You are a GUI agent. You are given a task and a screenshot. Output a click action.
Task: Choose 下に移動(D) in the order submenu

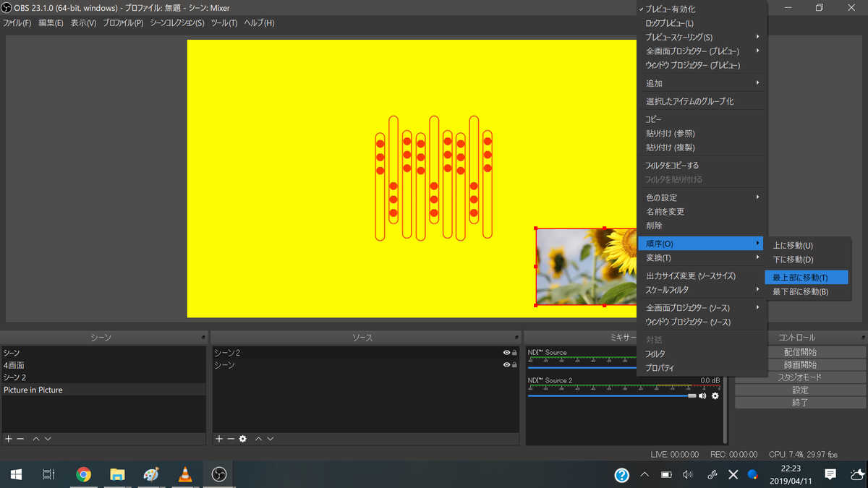(x=807, y=260)
